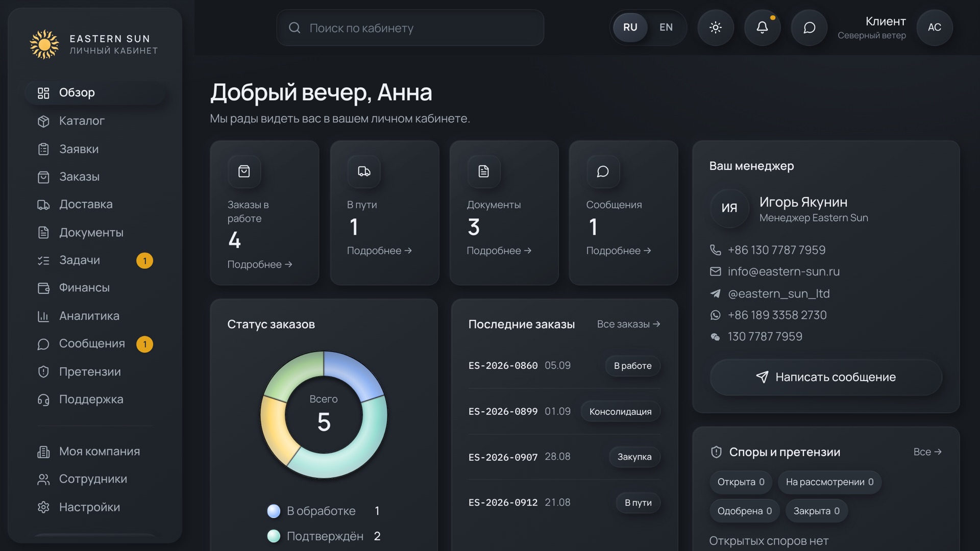This screenshot has height=551, width=980.
Task: Click the Настройки gear icon
Action: (43, 508)
